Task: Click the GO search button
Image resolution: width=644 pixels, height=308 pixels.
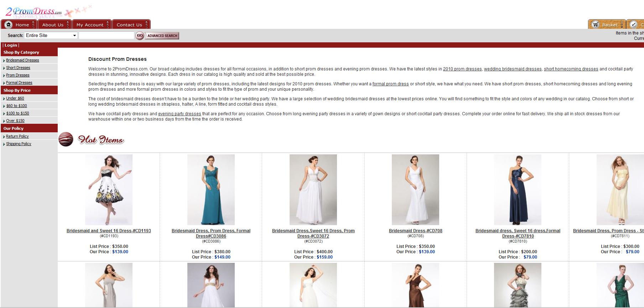Action: coord(140,36)
